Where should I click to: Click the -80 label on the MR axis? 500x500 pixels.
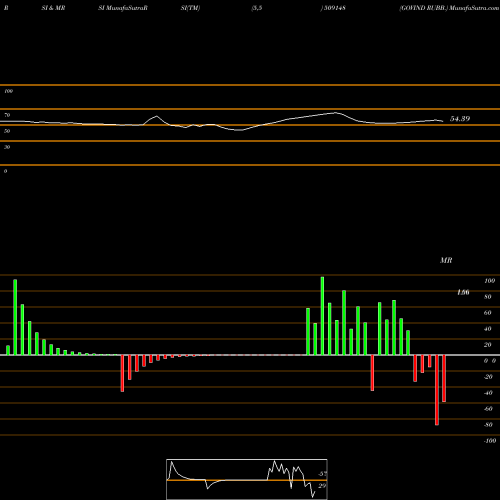point(488,425)
